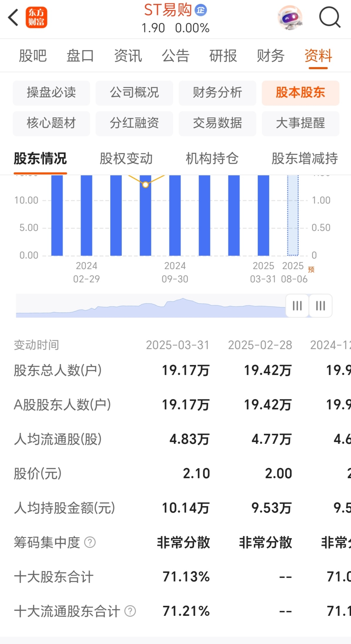Switch to the 资讯 tab
351x644 pixels.
(128, 56)
